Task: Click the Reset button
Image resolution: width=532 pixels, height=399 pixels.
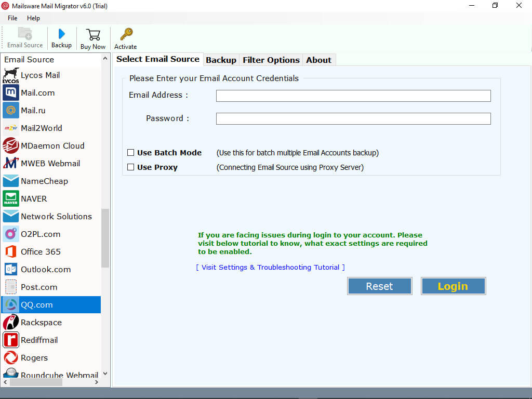Action: pyautogui.click(x=379, y=286)
